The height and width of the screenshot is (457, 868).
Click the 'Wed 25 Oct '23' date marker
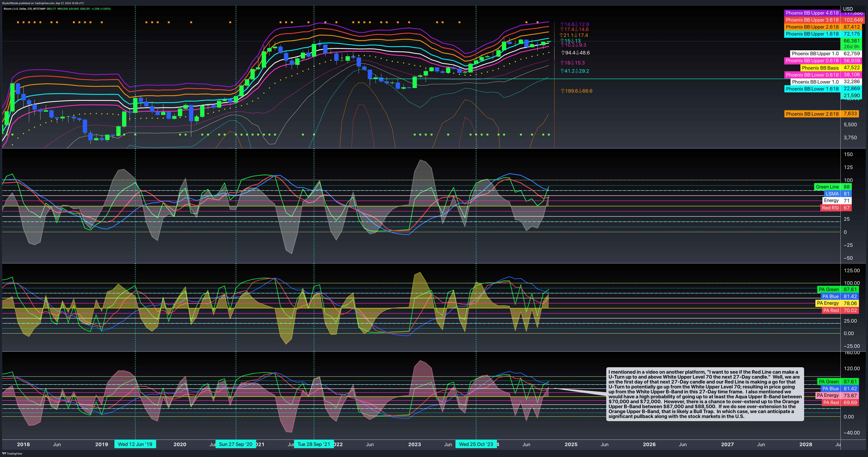[x=476, y=444]
